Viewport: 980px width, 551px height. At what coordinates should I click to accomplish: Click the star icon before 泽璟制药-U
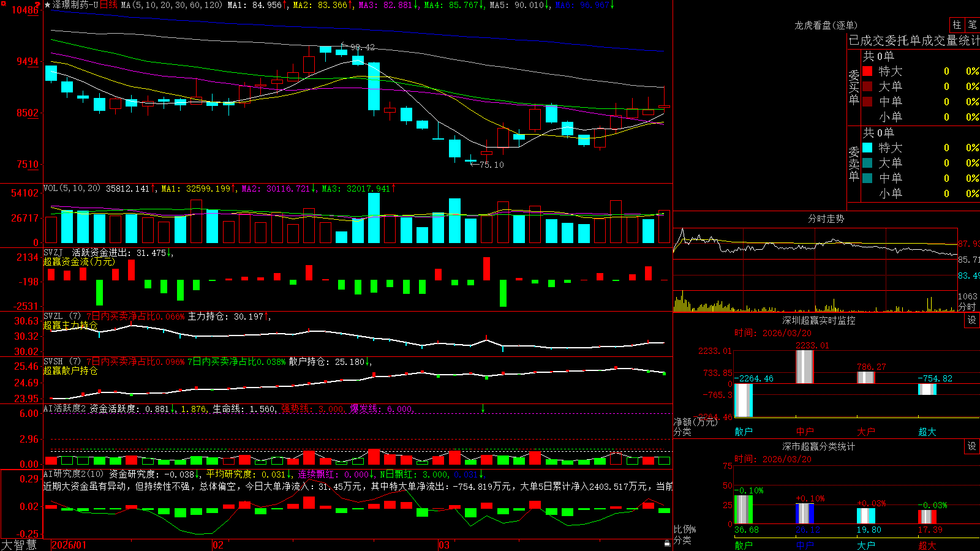coord(47,5)
